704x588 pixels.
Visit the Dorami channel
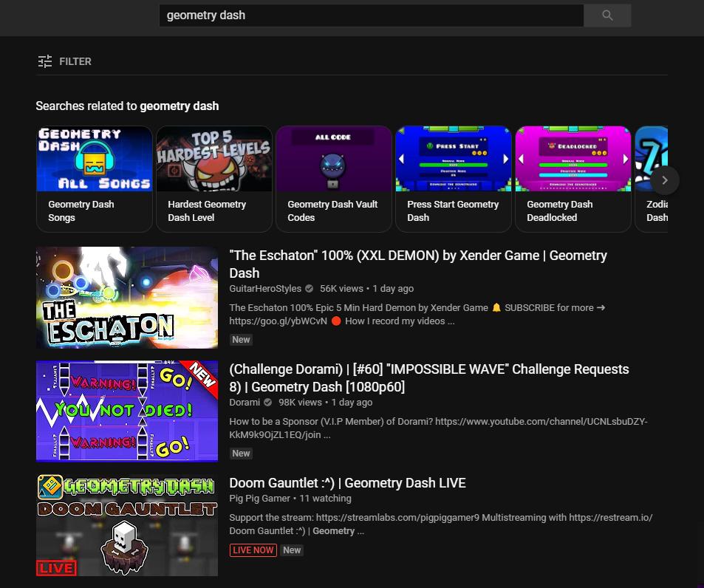click(245, 402)
